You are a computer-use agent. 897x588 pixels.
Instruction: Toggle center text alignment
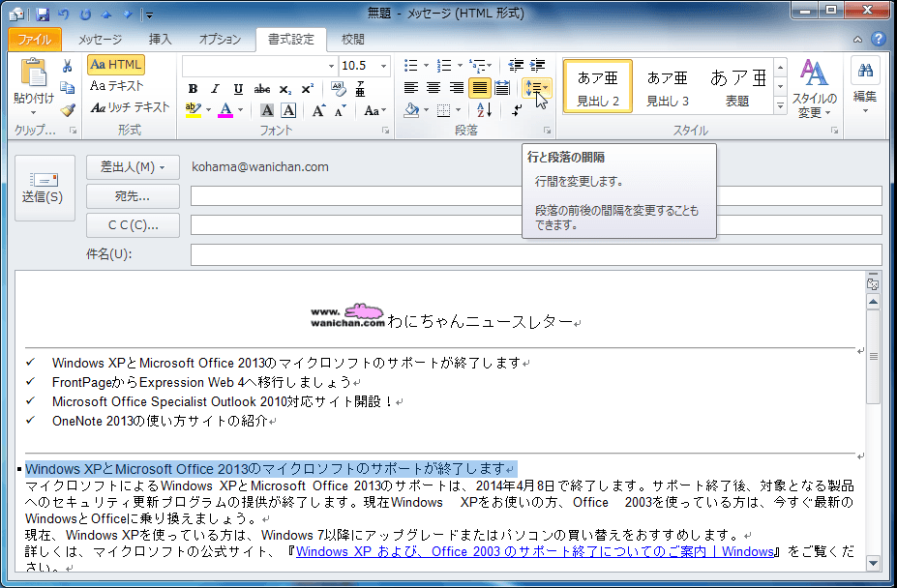coord(434,88)
